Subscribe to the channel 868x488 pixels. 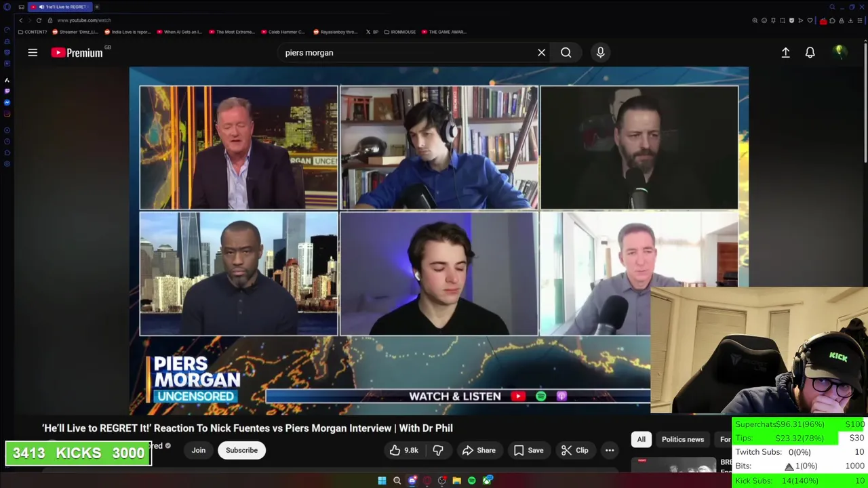241,450
